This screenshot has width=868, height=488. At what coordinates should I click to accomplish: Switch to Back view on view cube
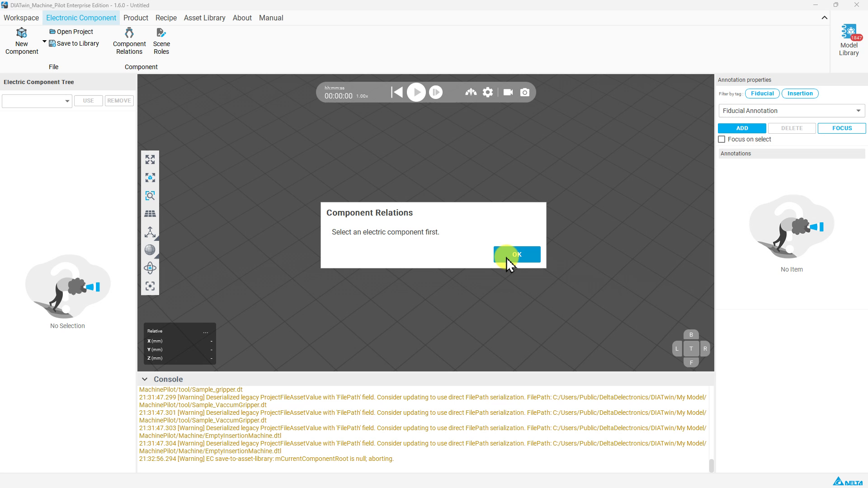[691, 335]
